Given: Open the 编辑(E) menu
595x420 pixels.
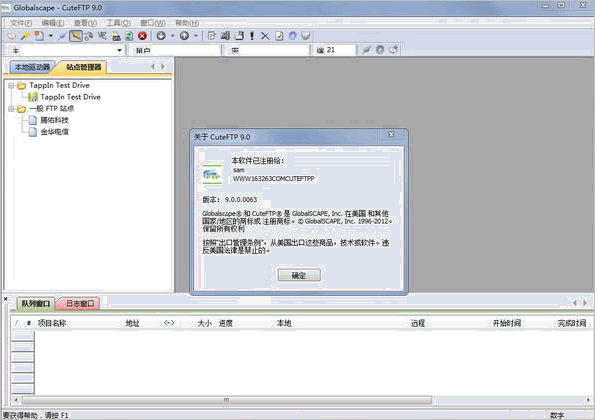Looking at the screenshot, I should pos(53,23).
